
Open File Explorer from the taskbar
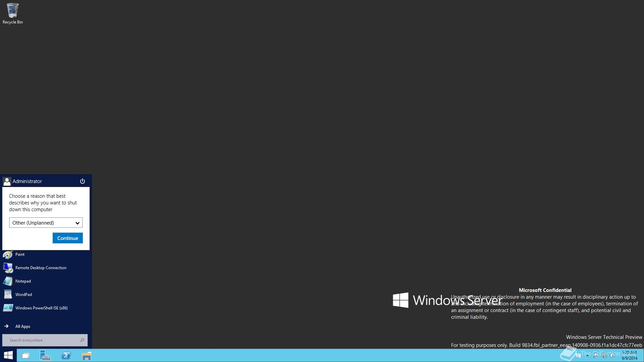tap(87, 356)
